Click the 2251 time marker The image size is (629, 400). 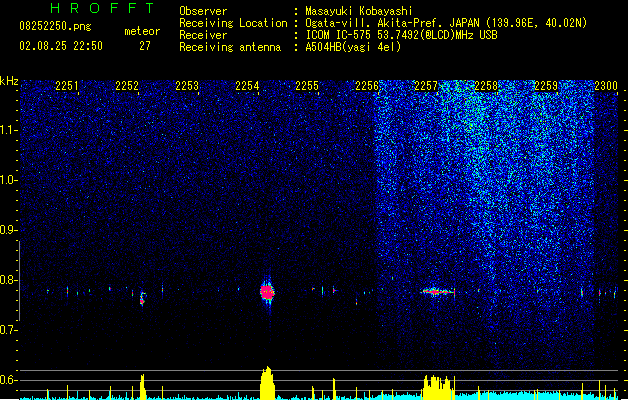(x=67, y=86)
